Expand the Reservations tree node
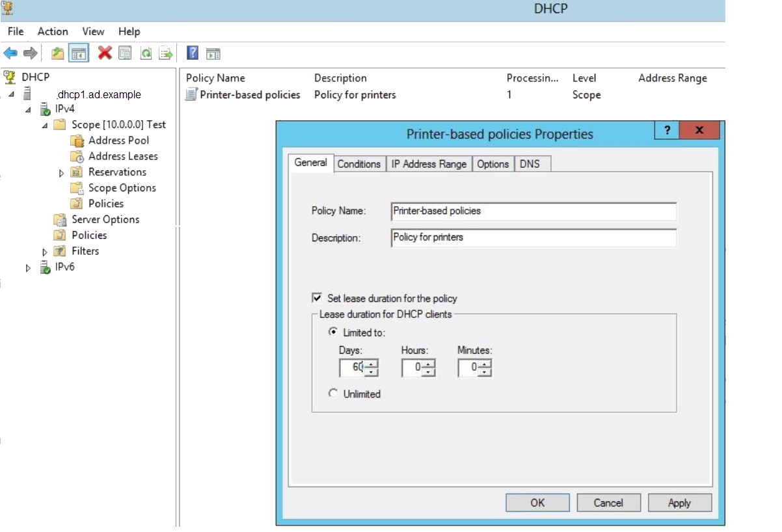Image resolution: width=782 pixels, height=532 pixels. 62,174
